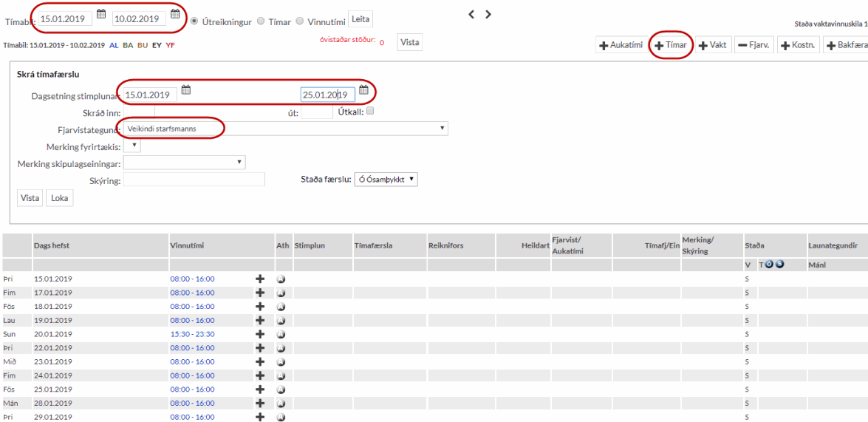Viewport: 868px width, 422px height.
Task: Click plus icon in the 15.01.2019 row
Action: (x=259, y=279)
